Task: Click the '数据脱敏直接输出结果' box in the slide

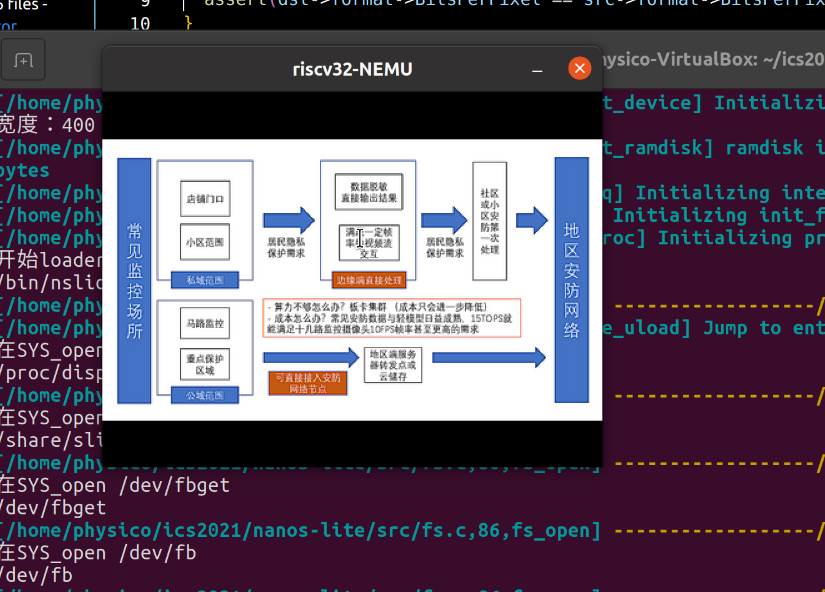Action: pos(369,192)
